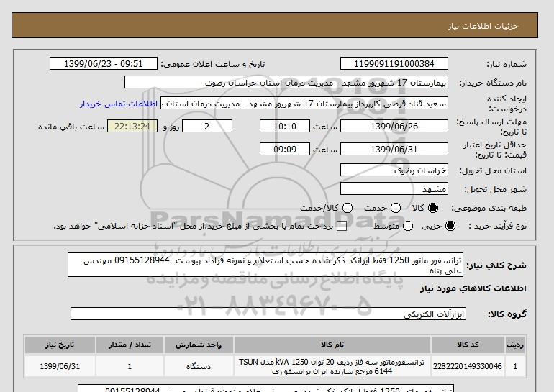
Task: Click remaining time countdown 22:13:24
Action: 132,126
